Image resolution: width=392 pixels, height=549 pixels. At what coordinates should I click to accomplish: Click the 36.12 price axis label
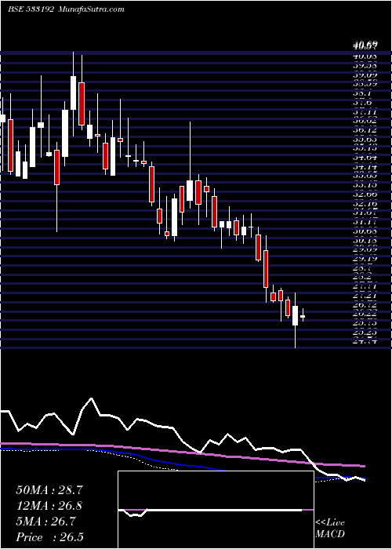365,130
